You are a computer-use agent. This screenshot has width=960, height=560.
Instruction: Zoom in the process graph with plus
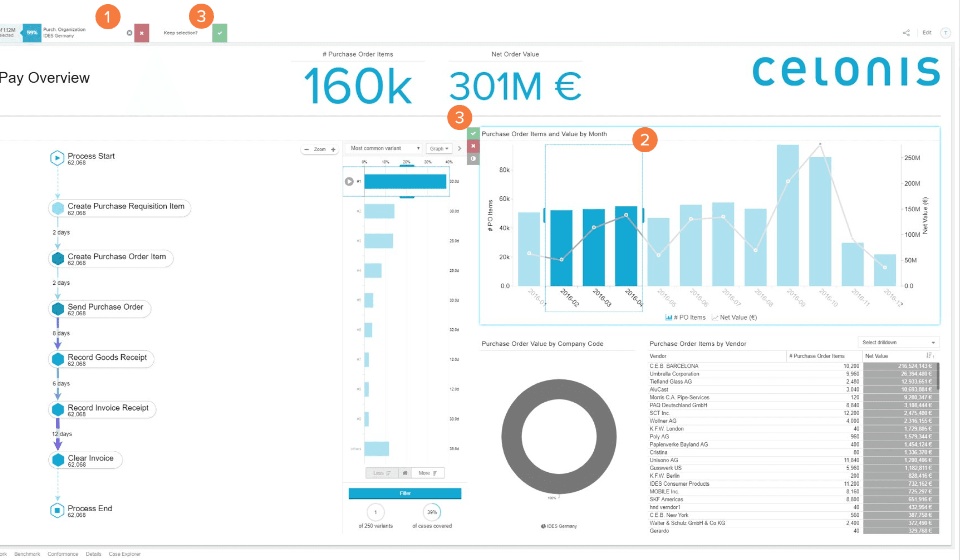[333, 149]
